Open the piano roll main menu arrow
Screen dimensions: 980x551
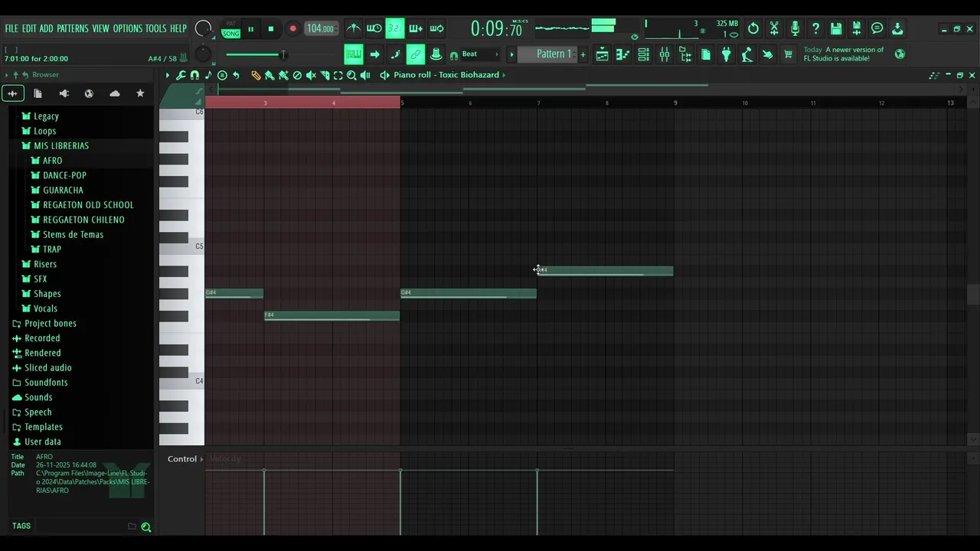click(168, 75)
